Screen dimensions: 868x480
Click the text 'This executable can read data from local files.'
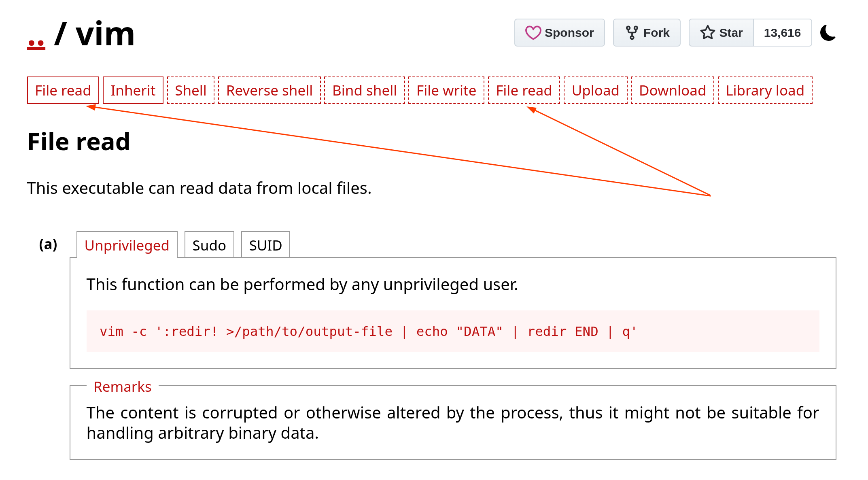coord(199,188)
